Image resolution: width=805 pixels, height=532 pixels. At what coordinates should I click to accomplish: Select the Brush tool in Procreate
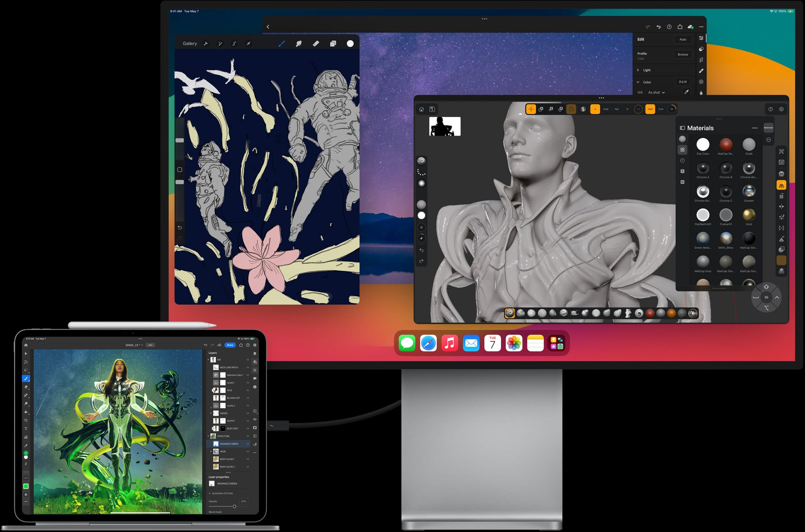282,44
